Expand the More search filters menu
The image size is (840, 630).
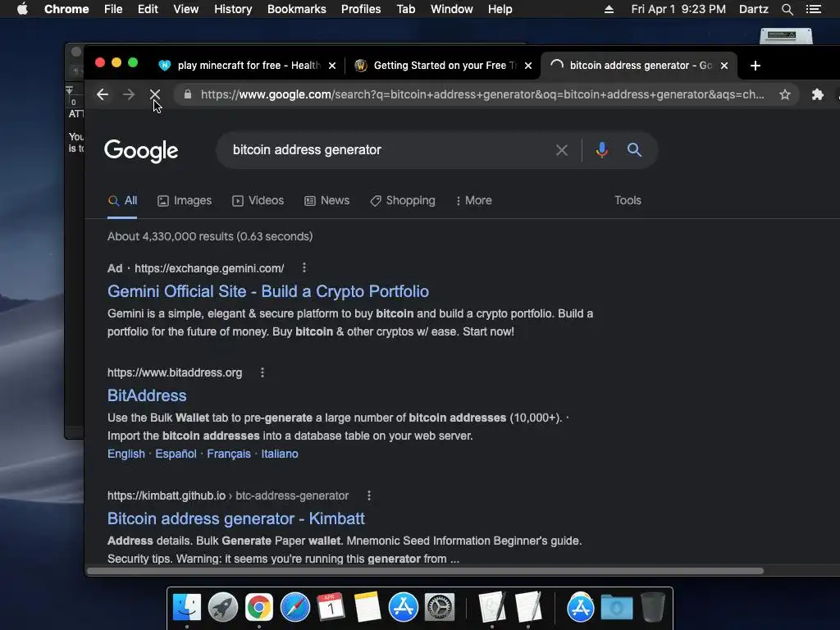pos(473,200)
